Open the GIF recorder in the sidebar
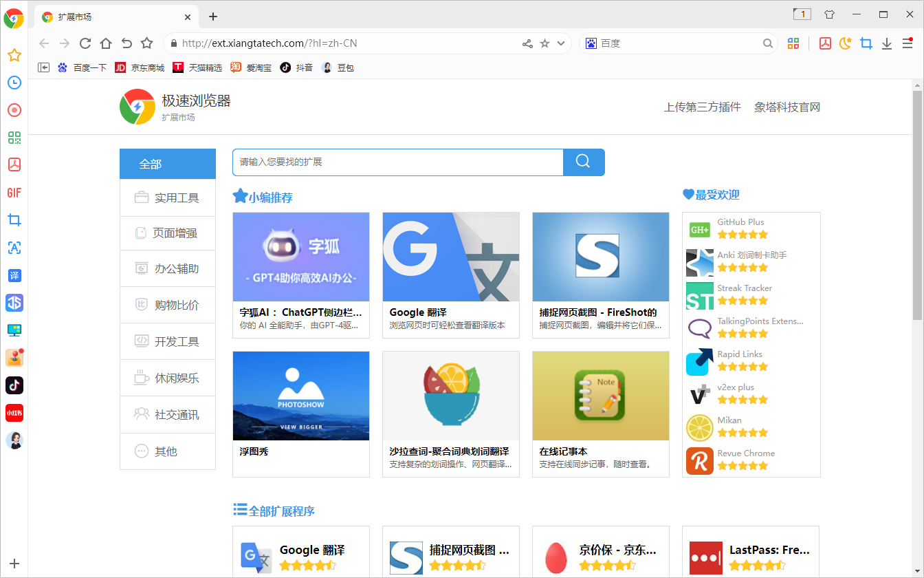The height and width of the screenshot is (578, 924). (14, 193)
